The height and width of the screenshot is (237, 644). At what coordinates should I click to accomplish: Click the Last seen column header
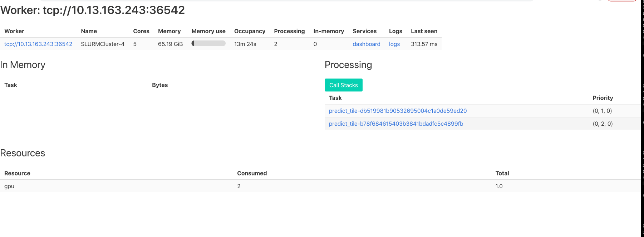424,31
